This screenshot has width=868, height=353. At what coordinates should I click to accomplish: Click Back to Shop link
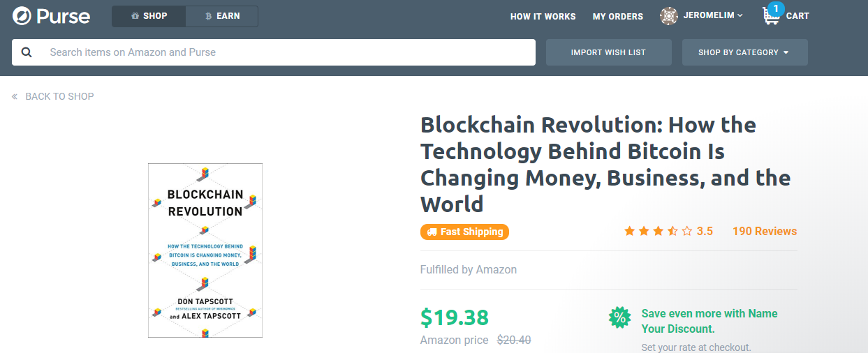click(x=59, y=97)
